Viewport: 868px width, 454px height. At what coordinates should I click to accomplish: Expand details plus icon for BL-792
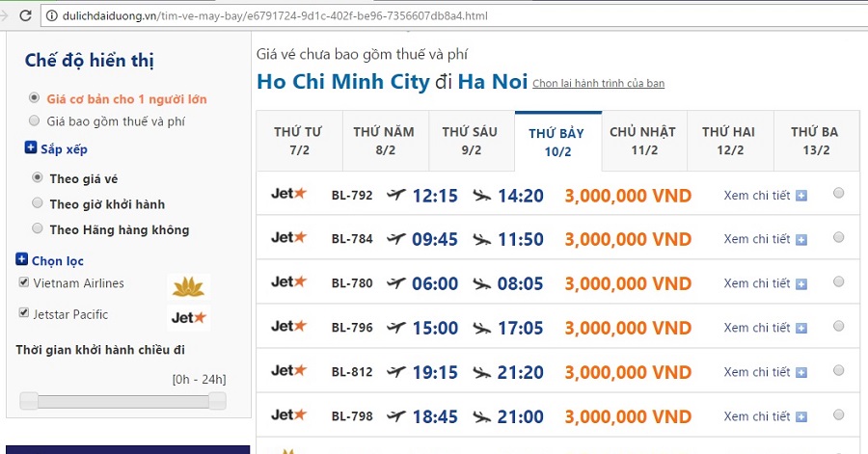click(801, 196)
